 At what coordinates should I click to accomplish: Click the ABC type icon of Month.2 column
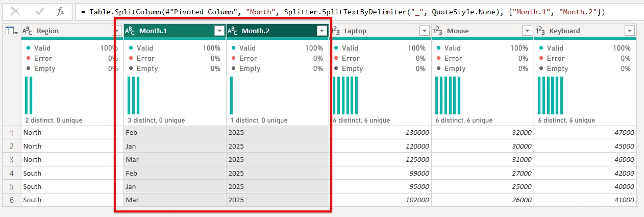233,31
